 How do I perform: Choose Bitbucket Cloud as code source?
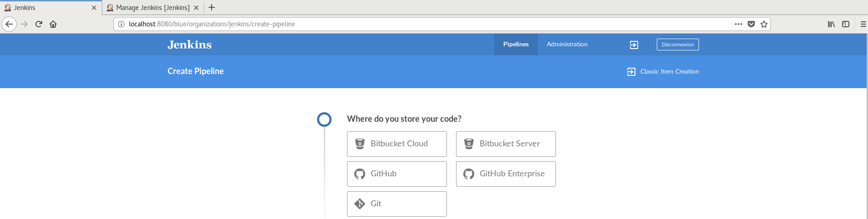[x=397, y=144]
